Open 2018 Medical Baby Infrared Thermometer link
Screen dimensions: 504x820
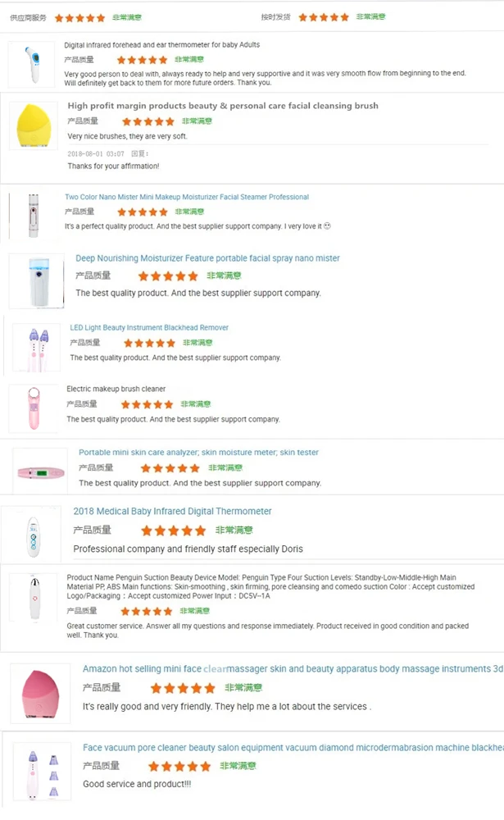172,512
